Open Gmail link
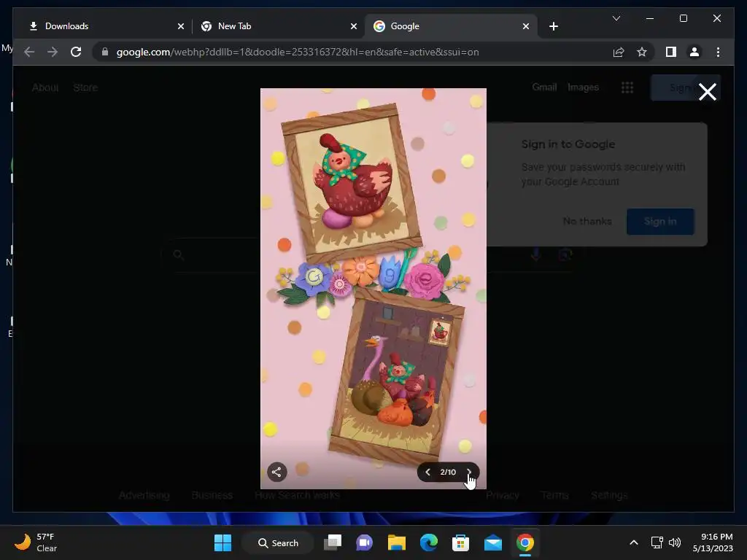Screen dimensions: 747x560 click(544, 87)
